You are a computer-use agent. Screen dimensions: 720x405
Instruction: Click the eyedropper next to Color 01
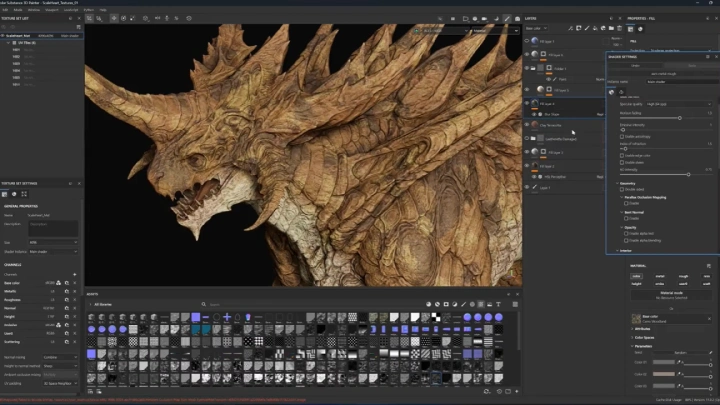[x=679, y=362]
